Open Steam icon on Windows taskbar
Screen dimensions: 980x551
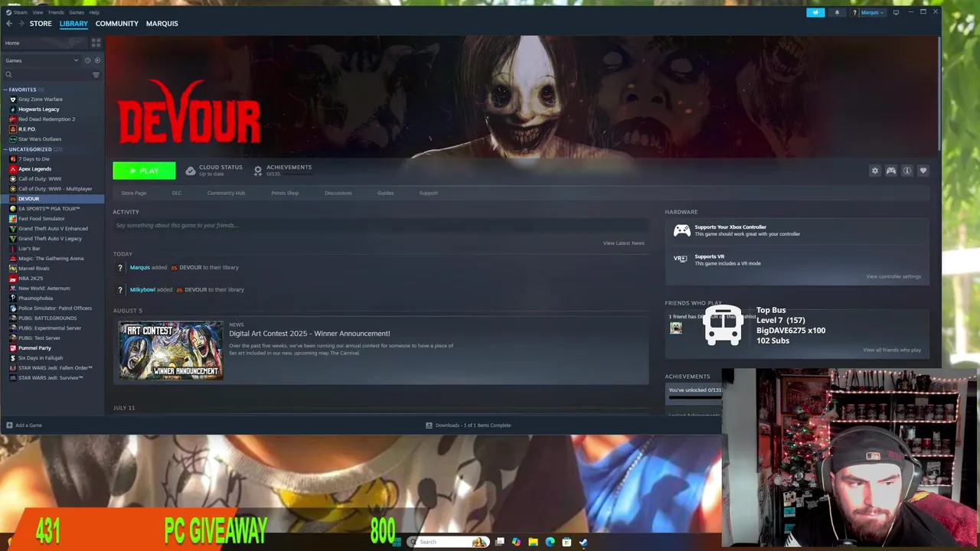click(x=583, y=542)
